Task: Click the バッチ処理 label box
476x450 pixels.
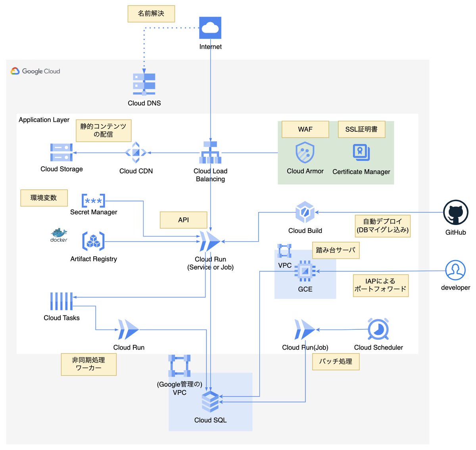Action: 336,362
